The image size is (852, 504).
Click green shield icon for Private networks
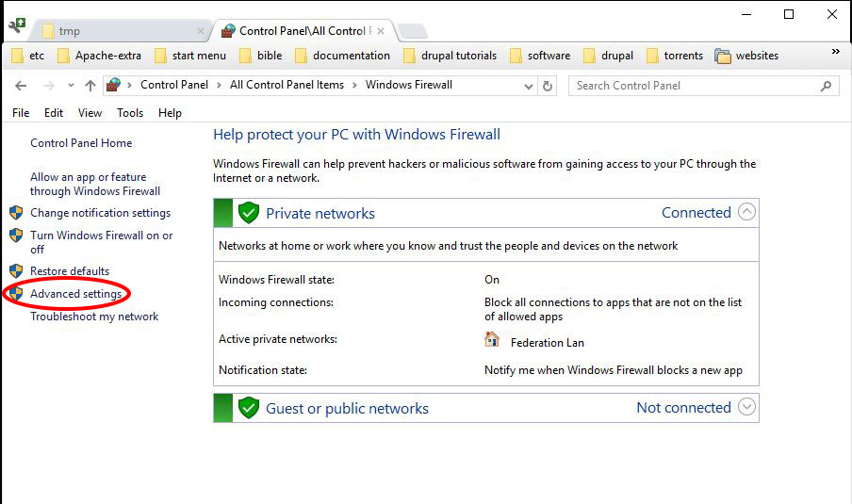248,213
